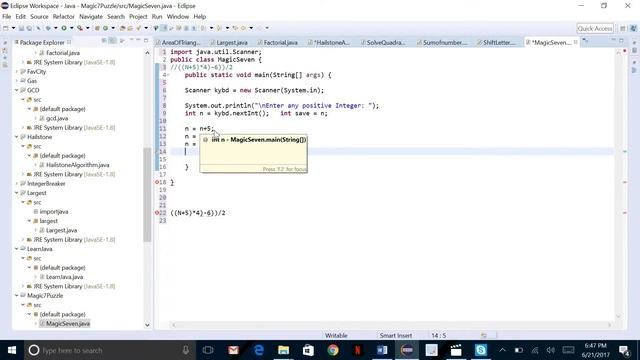The height and width of the screenshot is (360, 640).
Task: Open the Run button dropdown arrow
Action: click(x=71, y=28)
